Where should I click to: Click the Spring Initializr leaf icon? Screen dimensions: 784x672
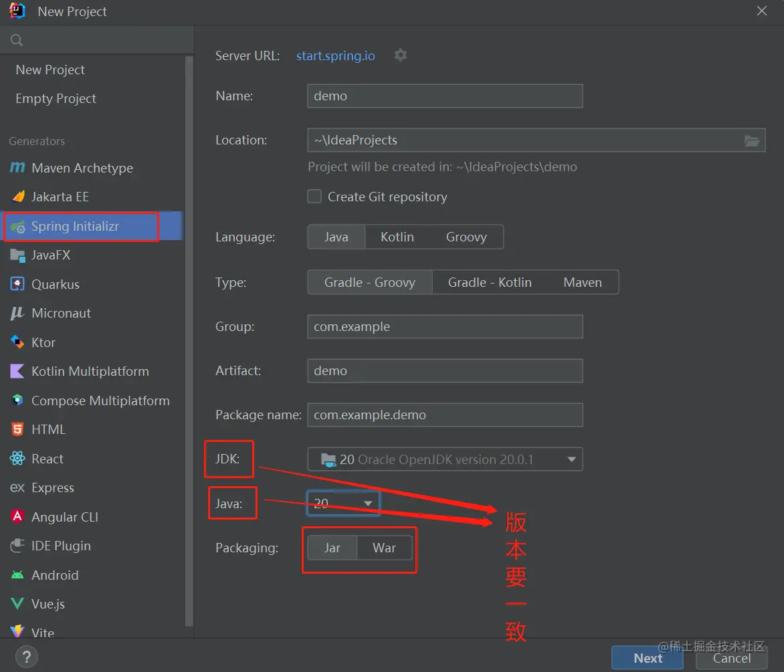click(x=18, y=226)
